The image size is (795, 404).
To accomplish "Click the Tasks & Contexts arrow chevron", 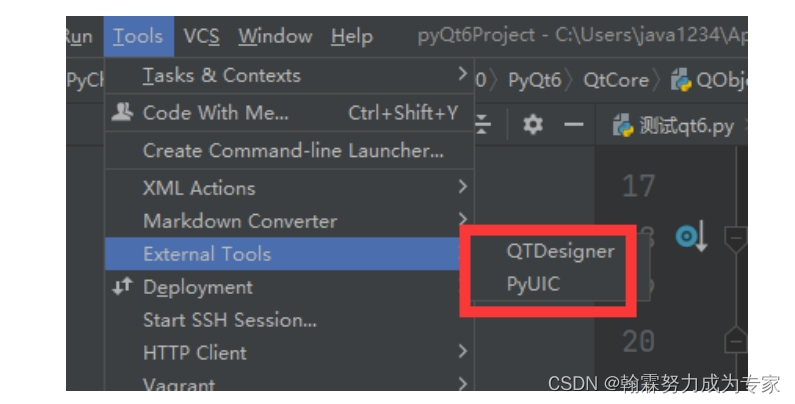I will (x=462, y=74).
